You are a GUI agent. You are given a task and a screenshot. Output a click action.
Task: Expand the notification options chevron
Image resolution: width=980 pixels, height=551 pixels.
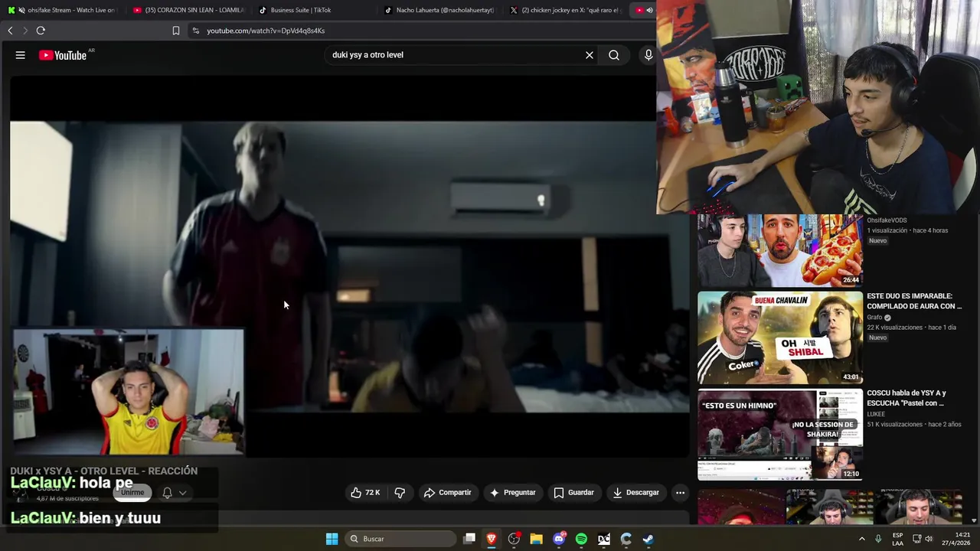click(183, 493)
